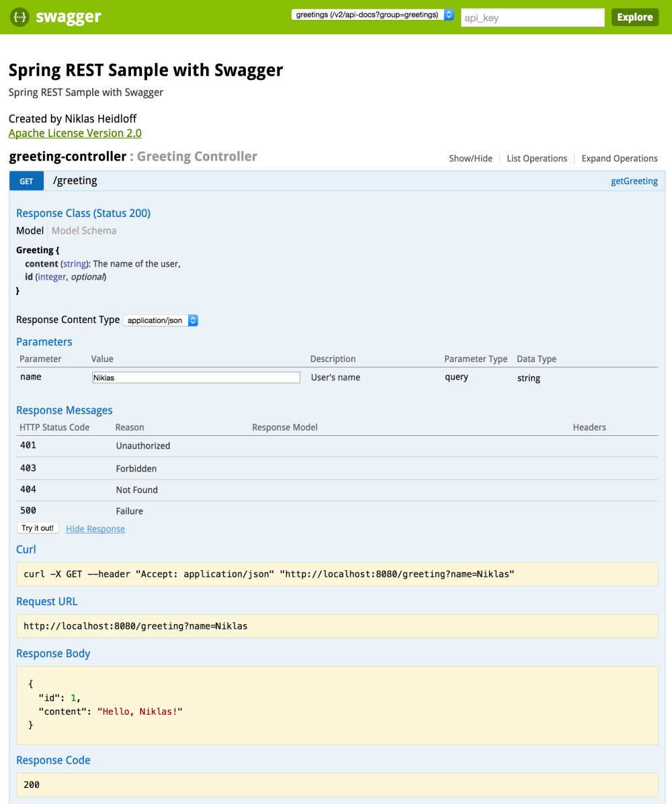672x804 pixels.
Task: Click the "Created by Niklas Heidloff" text
Action: [73, 119]
